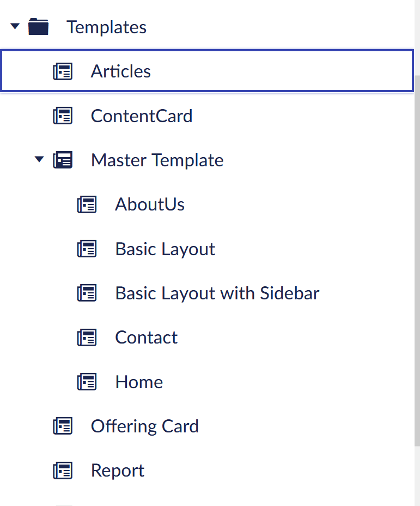Click the Home template icon
The image size is (420, 506).
tap(87, 382)
